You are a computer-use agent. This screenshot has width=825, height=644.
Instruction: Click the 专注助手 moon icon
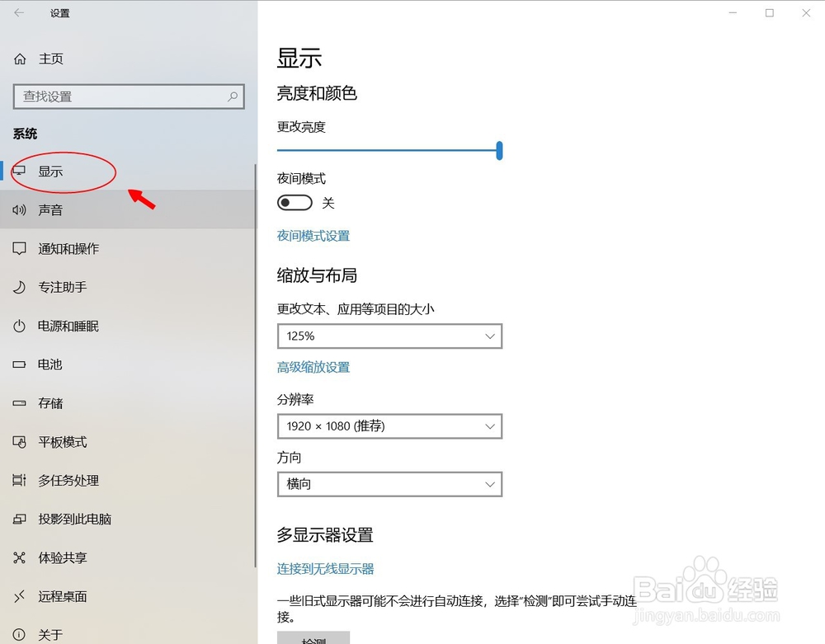coord(19,287)
